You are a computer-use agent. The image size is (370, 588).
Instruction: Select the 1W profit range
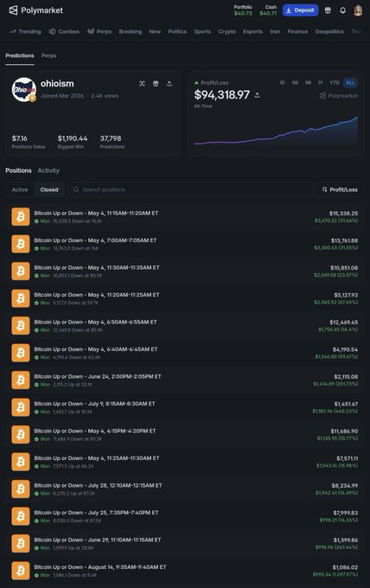click(x=295, y=82)
